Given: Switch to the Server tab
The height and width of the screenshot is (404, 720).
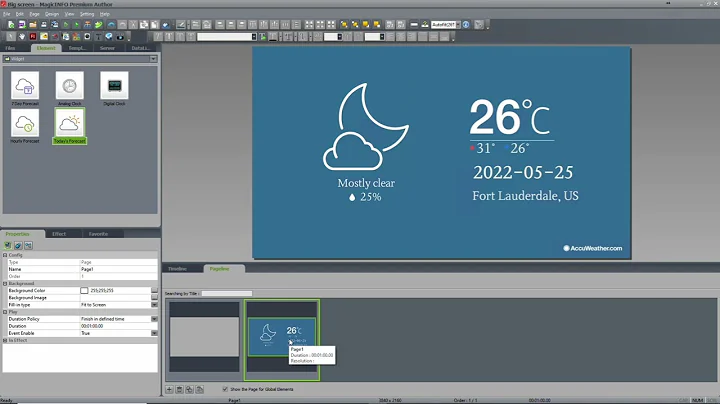Looking at the screenshot, I should [x=107, y=48].
